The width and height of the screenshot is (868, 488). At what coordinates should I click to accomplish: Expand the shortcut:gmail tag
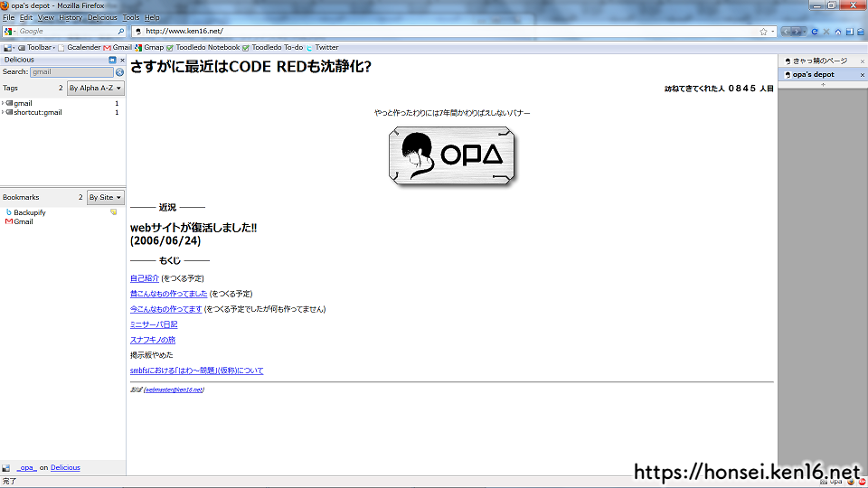click(x=4, y=113)
